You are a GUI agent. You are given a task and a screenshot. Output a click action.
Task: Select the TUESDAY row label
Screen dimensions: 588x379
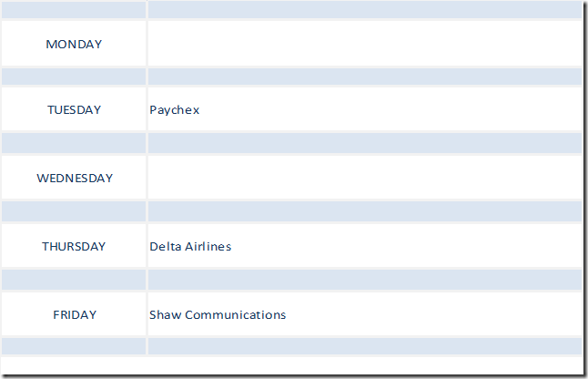click(x=75, y=110)
